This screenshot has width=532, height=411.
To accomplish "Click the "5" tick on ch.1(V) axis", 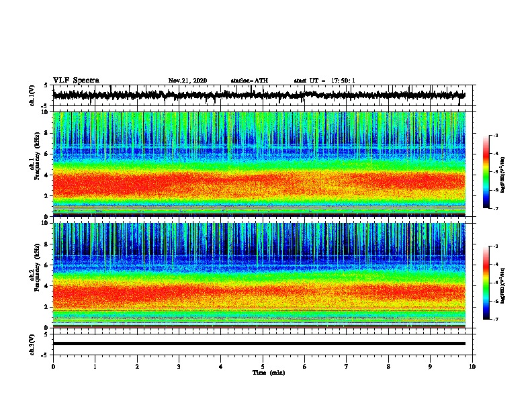I will point(46,85).
